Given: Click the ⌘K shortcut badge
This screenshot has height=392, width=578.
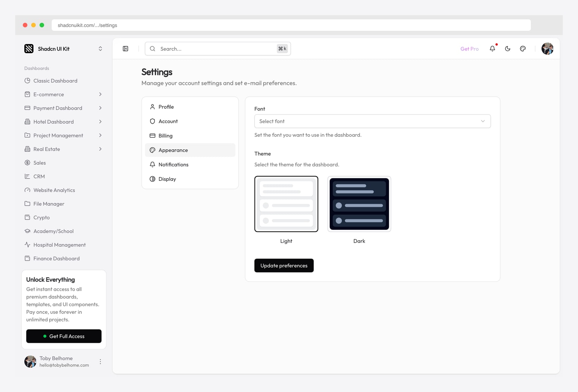Looking at the screenshot, I should click(282, 49).
